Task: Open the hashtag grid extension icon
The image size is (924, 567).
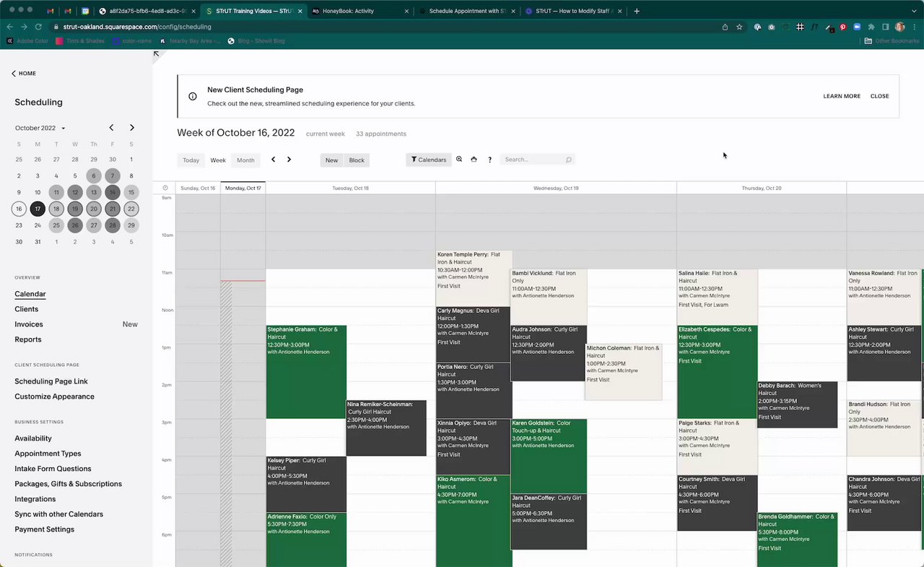Action: tap(800, 27)
